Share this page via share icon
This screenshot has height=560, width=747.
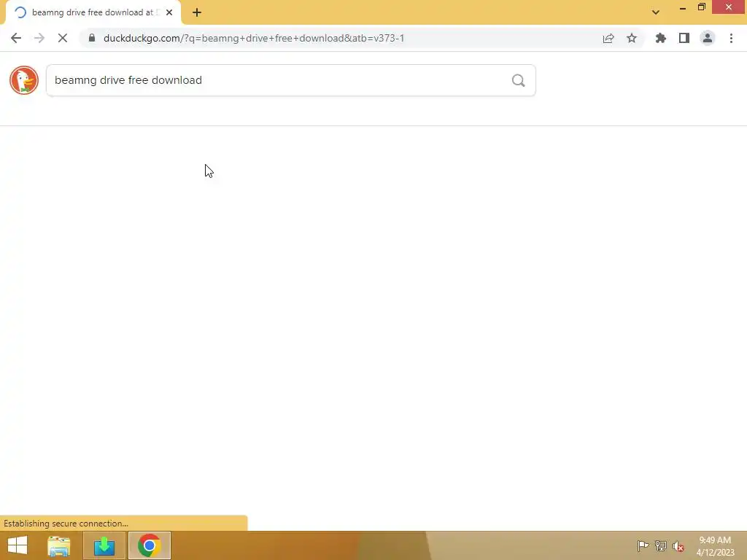[608, 38]
